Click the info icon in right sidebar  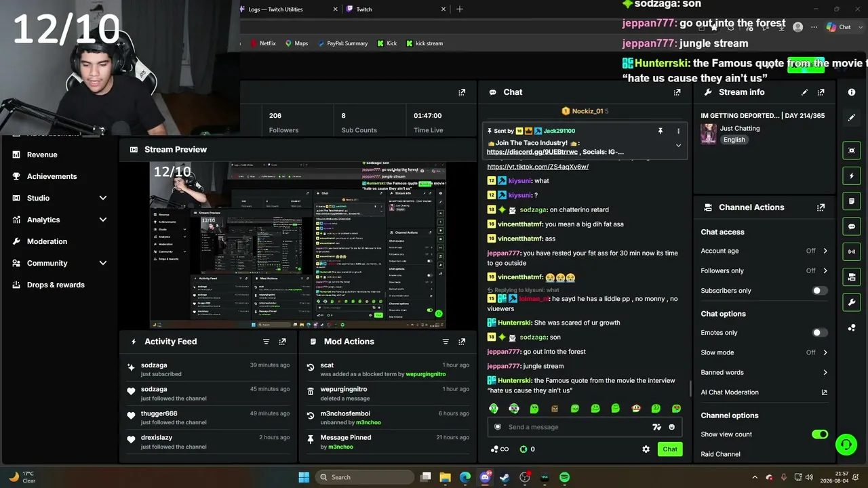point(852,92)
